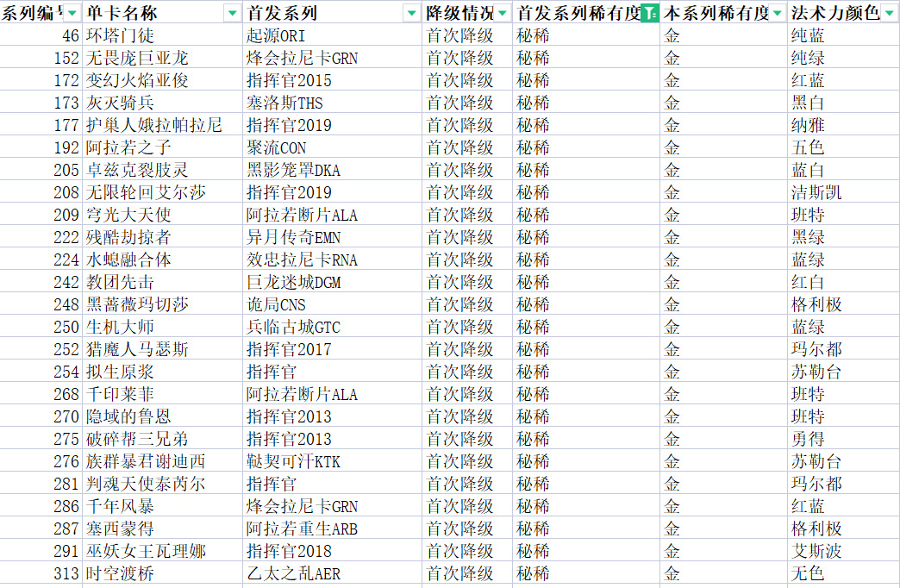Select the cell 诡局CNS
The image size is (900, 588).
tap(333, 304)
